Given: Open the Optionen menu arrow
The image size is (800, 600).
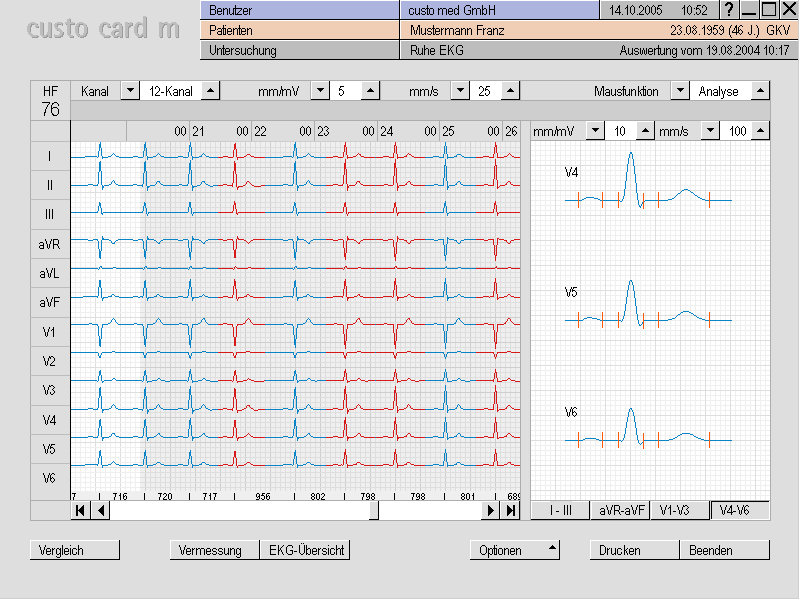Looking at the screenshot, I should click(551, 549).
